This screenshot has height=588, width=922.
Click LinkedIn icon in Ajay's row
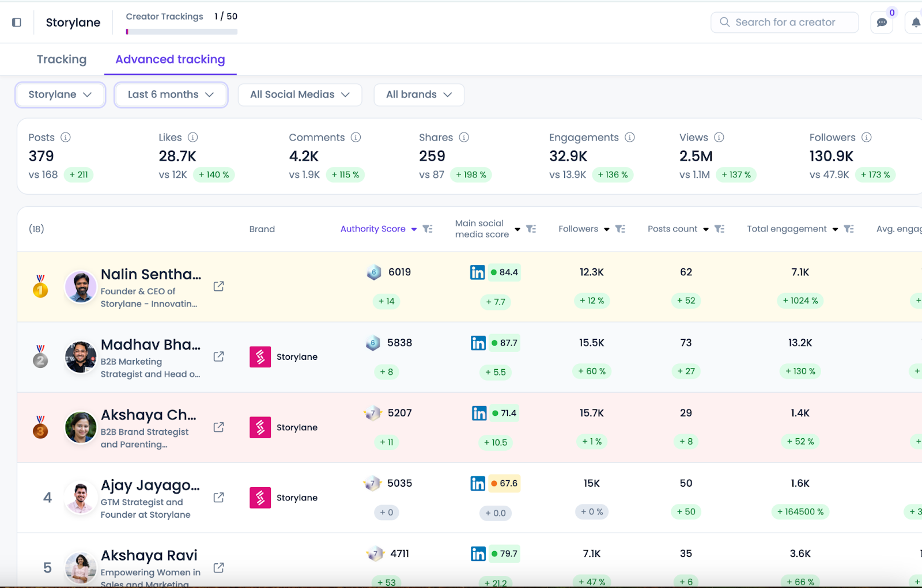click(478, 483)
